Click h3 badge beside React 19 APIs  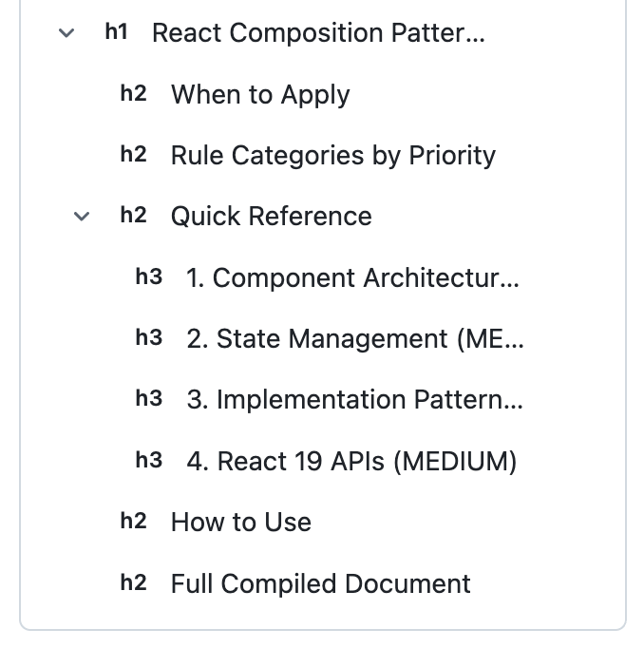pyautogui.click(x=149, y=460)
